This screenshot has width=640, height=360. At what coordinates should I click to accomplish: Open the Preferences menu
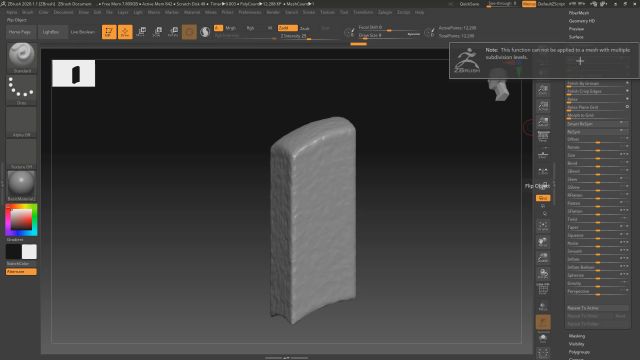pos(250,13)
